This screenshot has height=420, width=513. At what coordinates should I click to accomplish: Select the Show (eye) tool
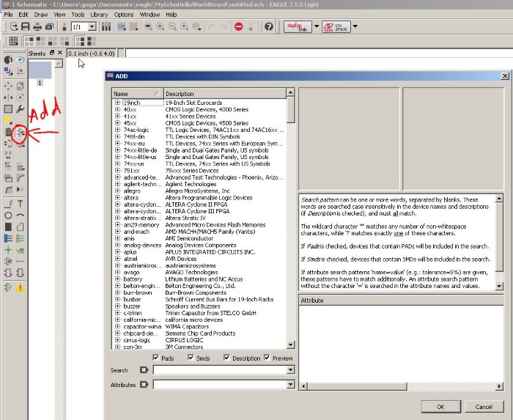[21, 59]
